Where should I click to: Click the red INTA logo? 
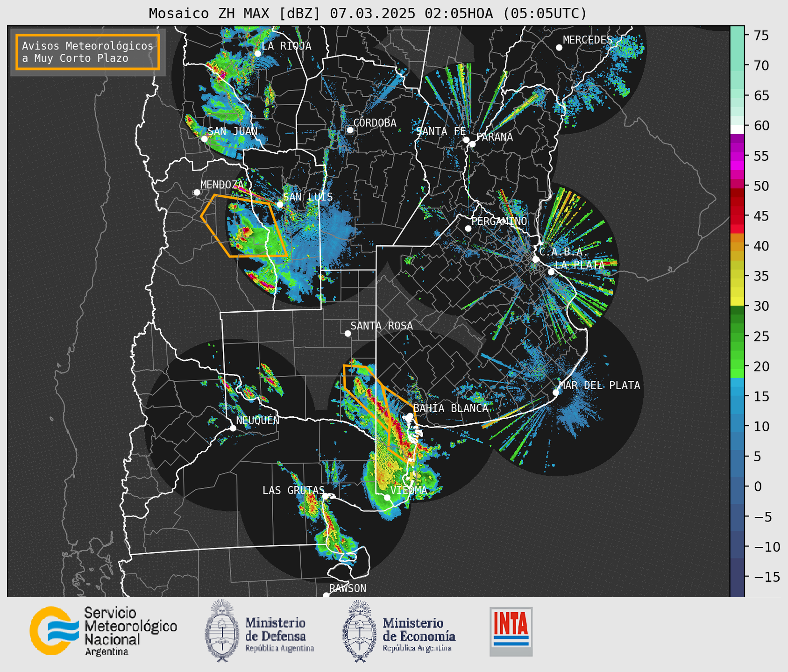coord(511,631)
